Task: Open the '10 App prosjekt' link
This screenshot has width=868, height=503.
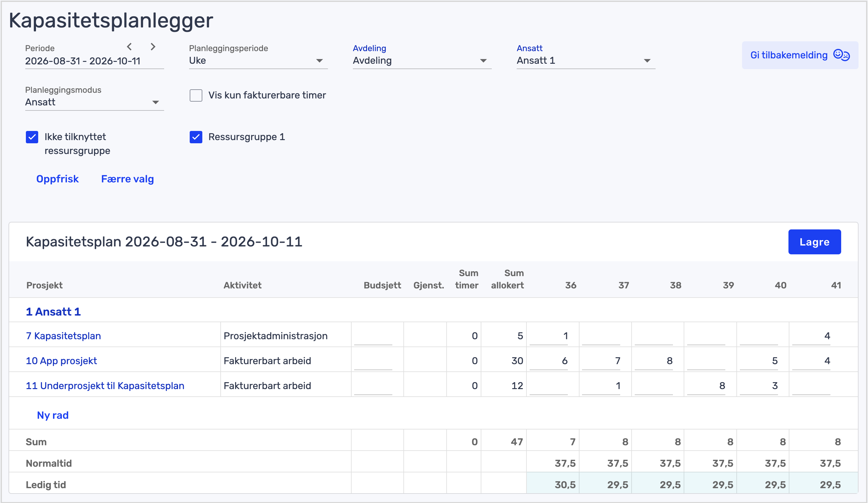Action: (61, 361)
